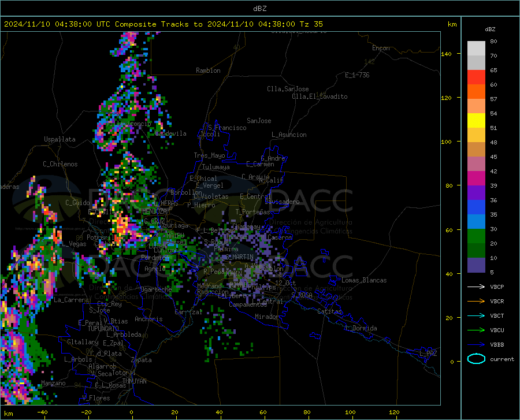Click the orange VBCR arrow in legend
The image size is (520, 420).
pyautogui.click(x=476, y=301)
